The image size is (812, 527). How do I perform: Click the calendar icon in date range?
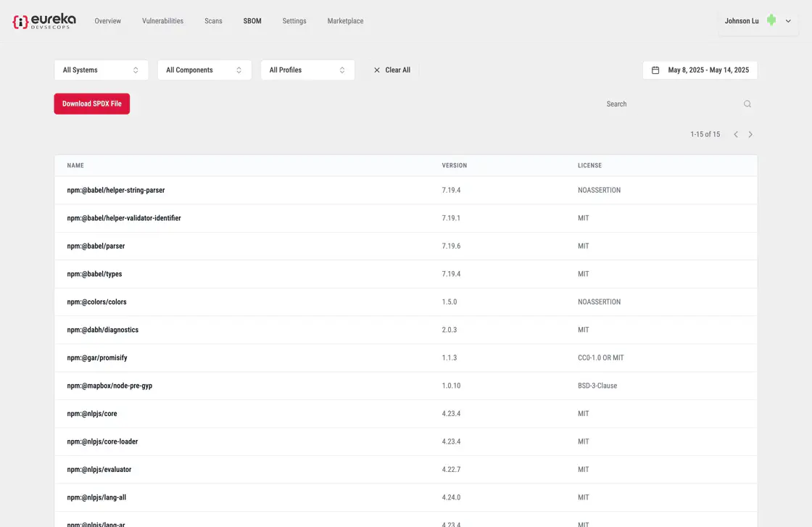coord(655,70)
